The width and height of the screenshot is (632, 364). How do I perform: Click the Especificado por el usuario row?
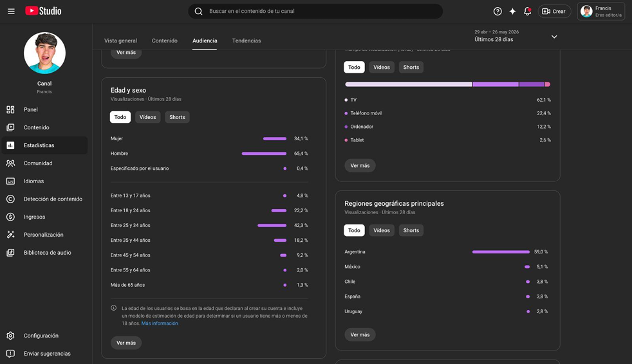[209, 168]
